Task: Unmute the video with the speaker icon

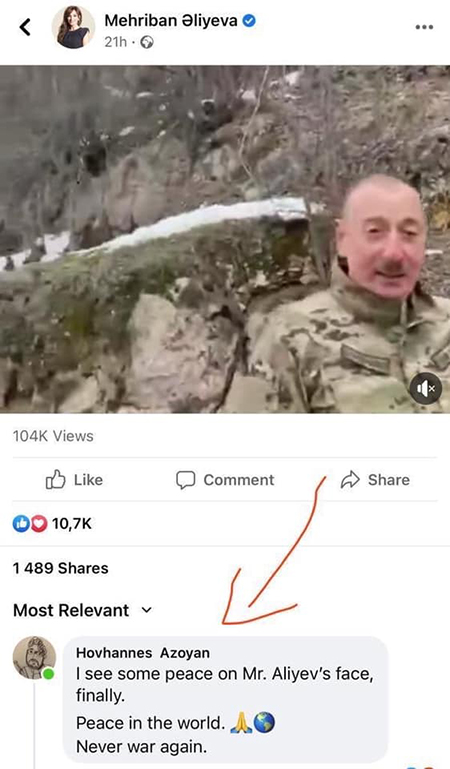Action: [x=426, y=389]
